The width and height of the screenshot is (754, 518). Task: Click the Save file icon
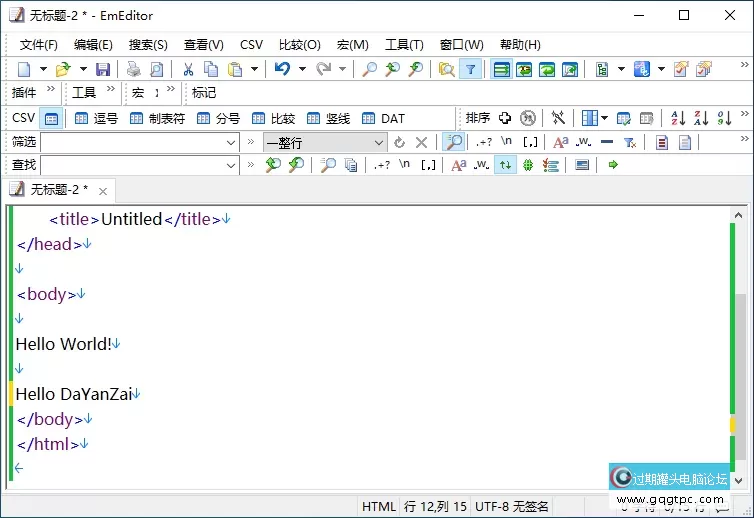103,69
